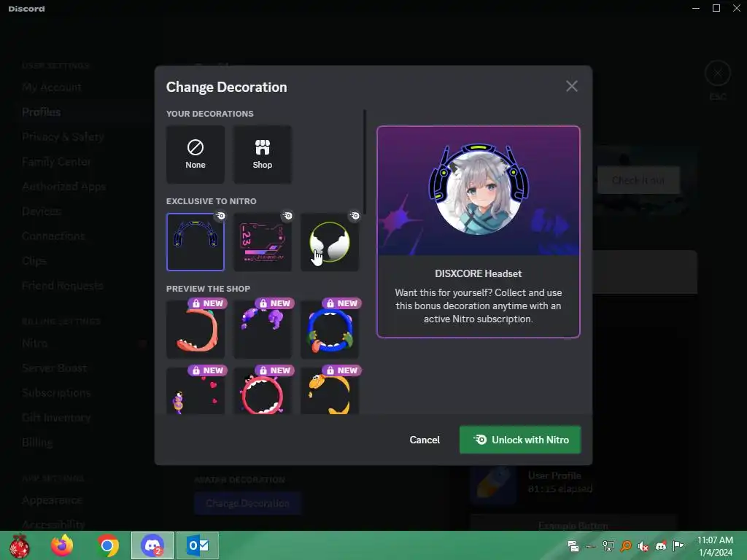Viewport: 747px width, 560px height.
Task: Click the Discord taskbar icon
Action: click(x=152, y=545)
